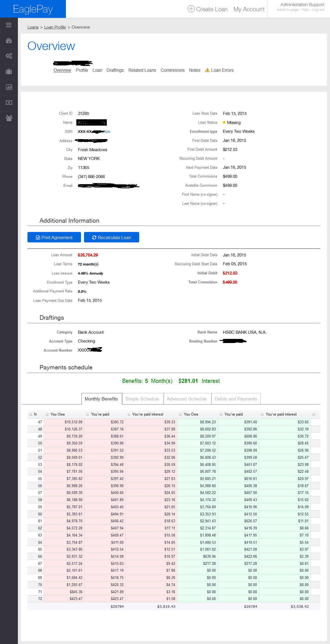Expand the N column header menu
This screenshot has height=644, width=330.
pos(30,414)
